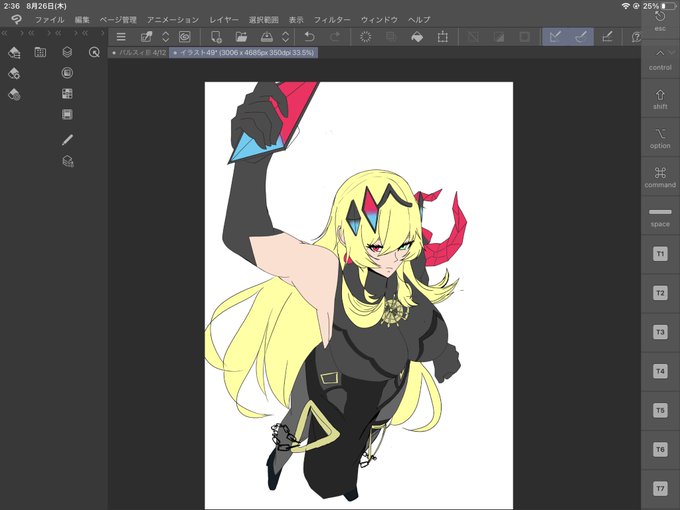Tap the T2 shortcut key

(x=660, y=293)
